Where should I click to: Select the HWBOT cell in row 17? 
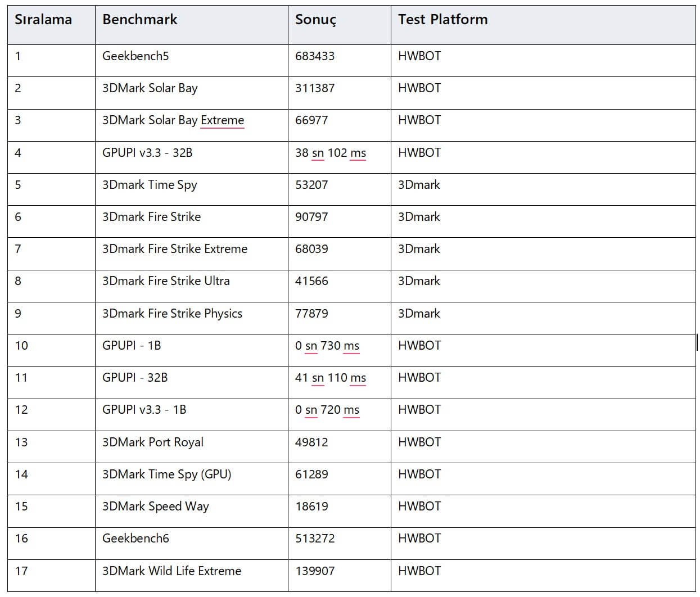click(x=419, y=571)
